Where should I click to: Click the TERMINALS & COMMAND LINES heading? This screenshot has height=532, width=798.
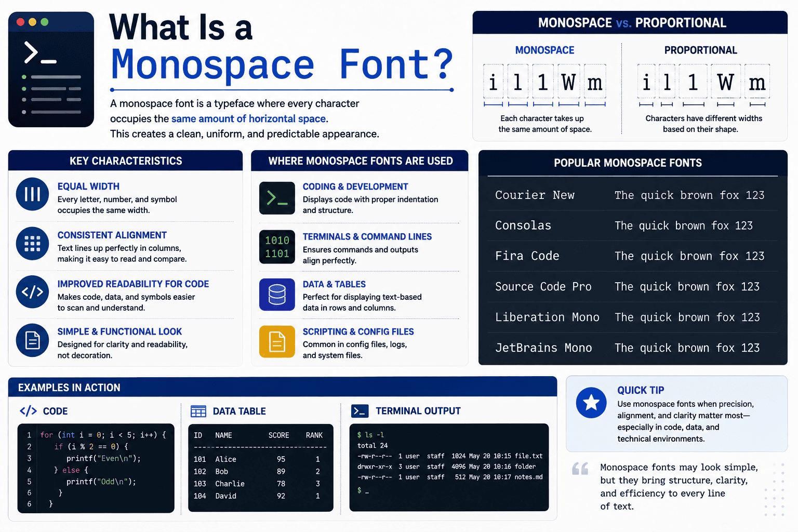(x=367, y=236)
